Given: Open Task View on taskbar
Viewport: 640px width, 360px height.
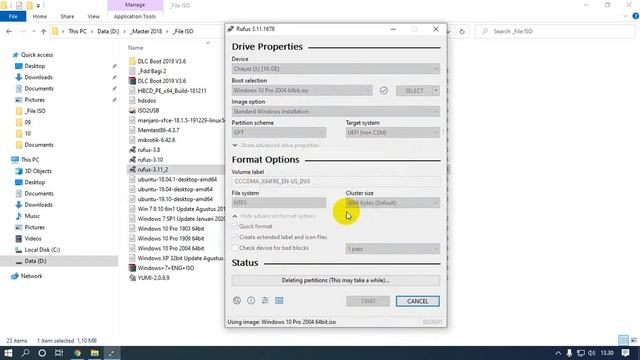Looking at the screenshot, I should pos(59,353).
